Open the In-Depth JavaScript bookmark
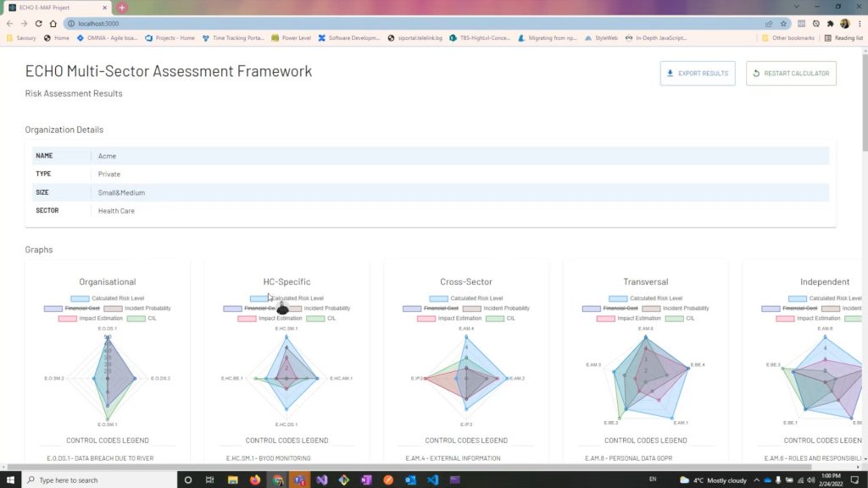Viewport: 868px width, 488px height. (656, 38)
